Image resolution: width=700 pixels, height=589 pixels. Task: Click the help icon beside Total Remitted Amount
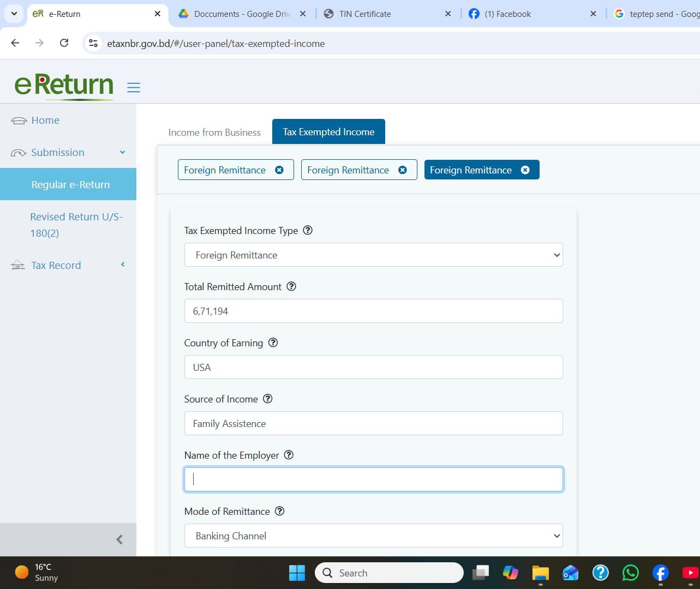click(x=291, y=286)
